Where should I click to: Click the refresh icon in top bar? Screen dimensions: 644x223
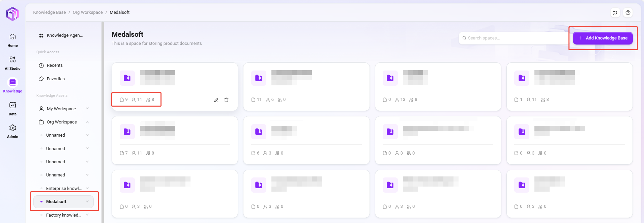615,13
